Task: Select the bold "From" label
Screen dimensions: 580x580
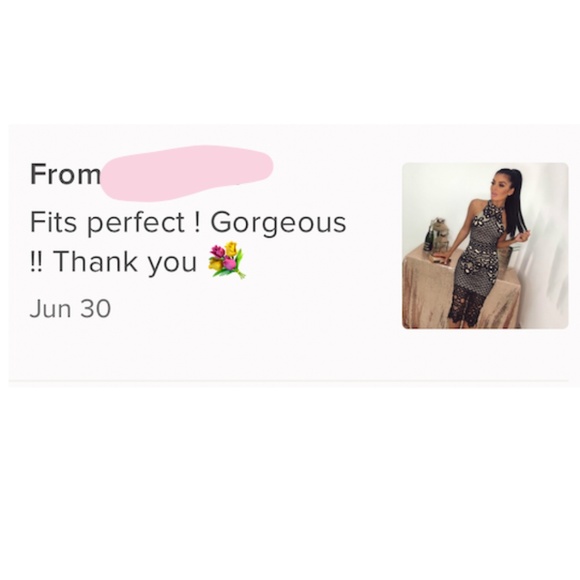Action: [x=65, y=174]
